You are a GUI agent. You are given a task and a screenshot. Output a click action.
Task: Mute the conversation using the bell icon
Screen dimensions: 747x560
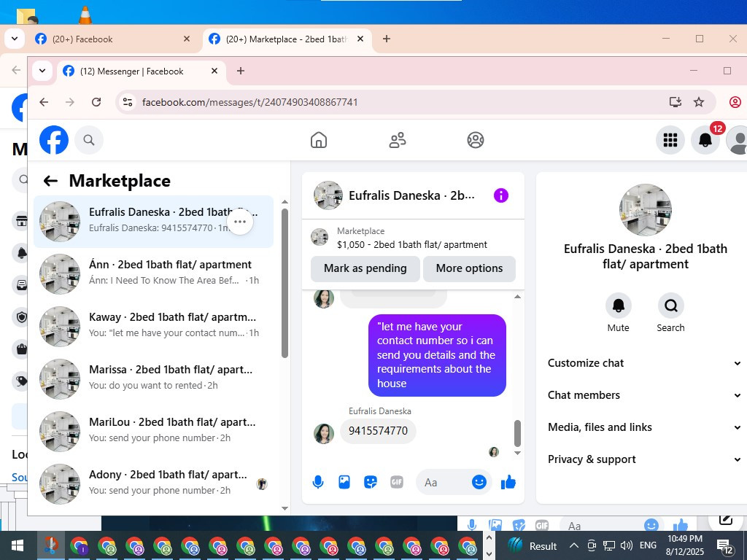coord(619,306)
